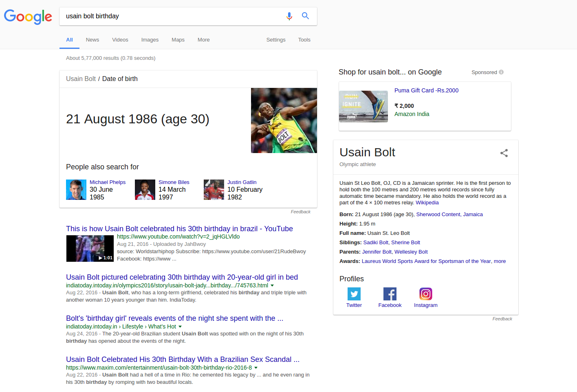Open Michael Phelps name link

click(108, 182)
